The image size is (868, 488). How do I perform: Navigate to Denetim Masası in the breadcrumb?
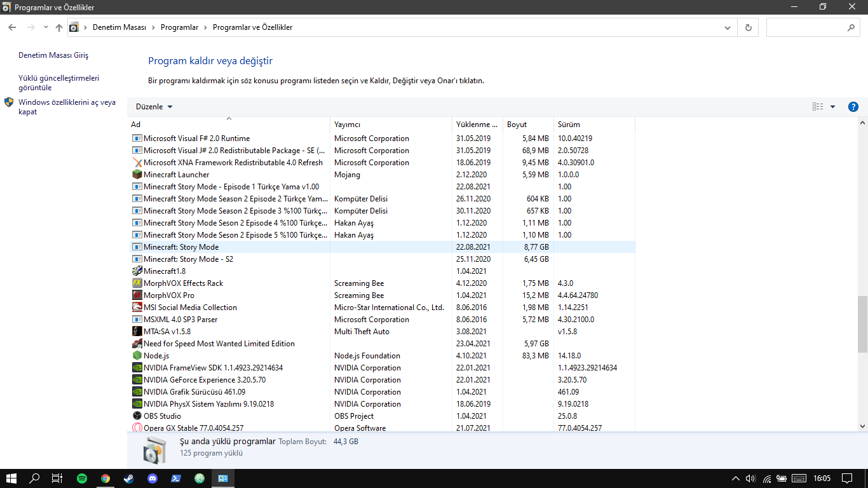pos(119,28)
